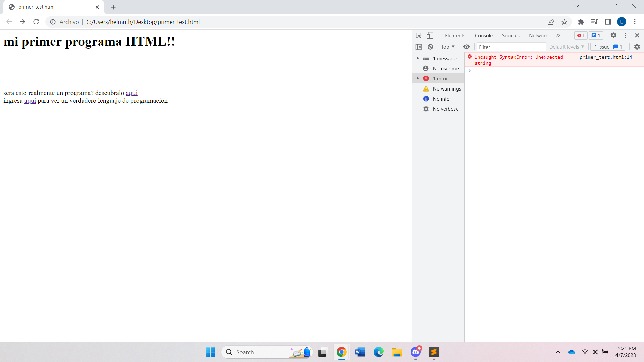Screen dimensions: 644x362
Task: Switch to the Sources tab
Action: pos(511,35)
